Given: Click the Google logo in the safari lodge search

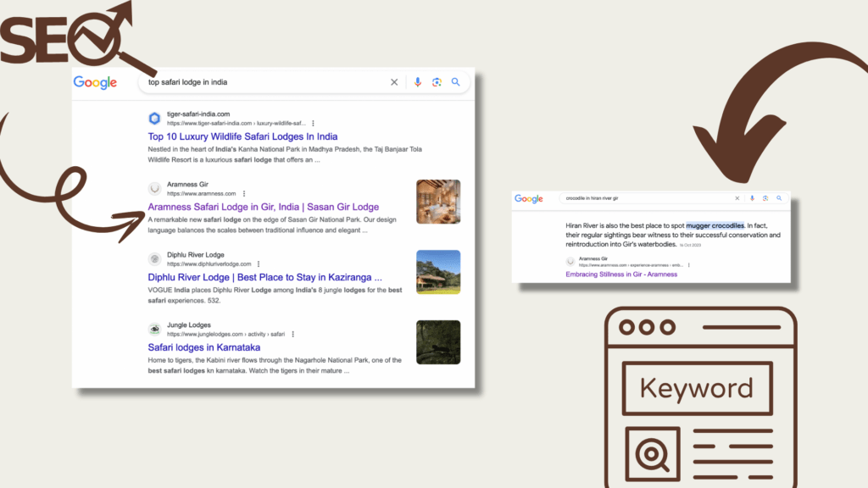Looking at the screenshot, I should pos(95,82).
